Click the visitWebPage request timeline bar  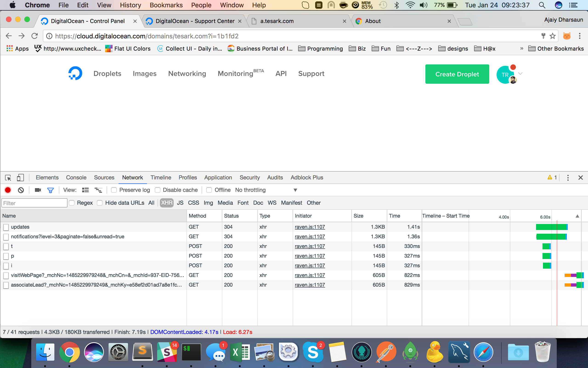[x=574, y=275]
